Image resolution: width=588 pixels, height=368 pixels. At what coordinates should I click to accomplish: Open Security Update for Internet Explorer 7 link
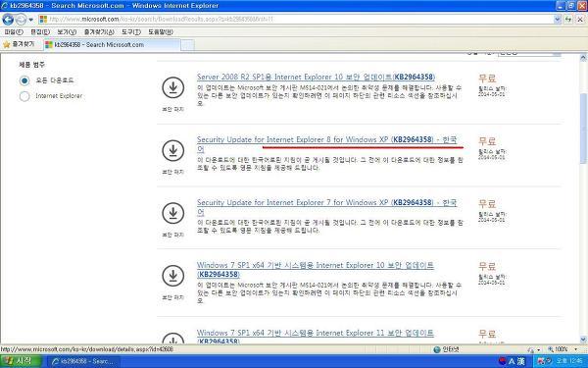pyautogui.click(x=327, y=207)
